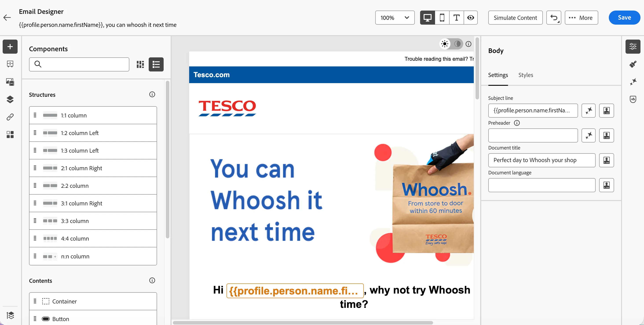Viewport: 644px width, 325px height.
Task: Switch components to list view
Action: point(156,64)
